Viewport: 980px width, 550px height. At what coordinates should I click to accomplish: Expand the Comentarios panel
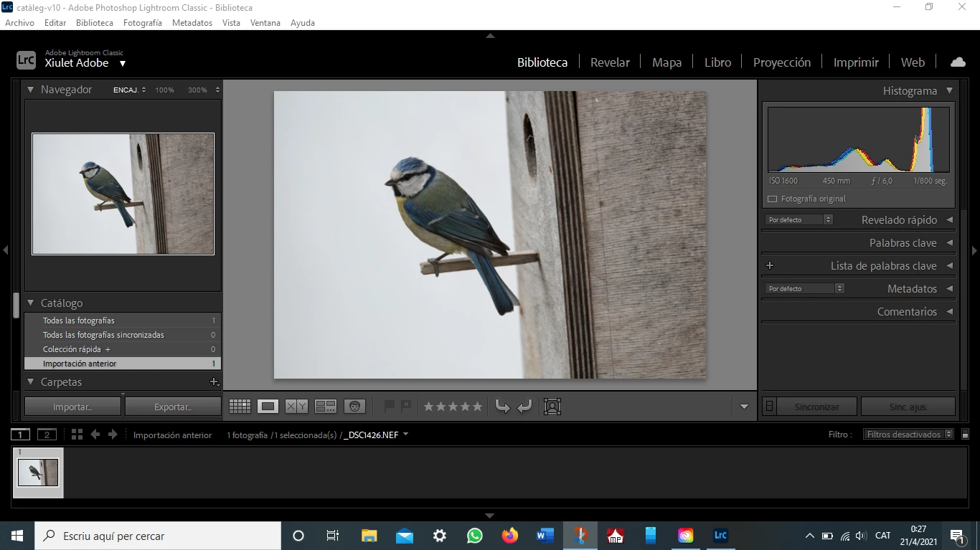click(x=949, y=312)
